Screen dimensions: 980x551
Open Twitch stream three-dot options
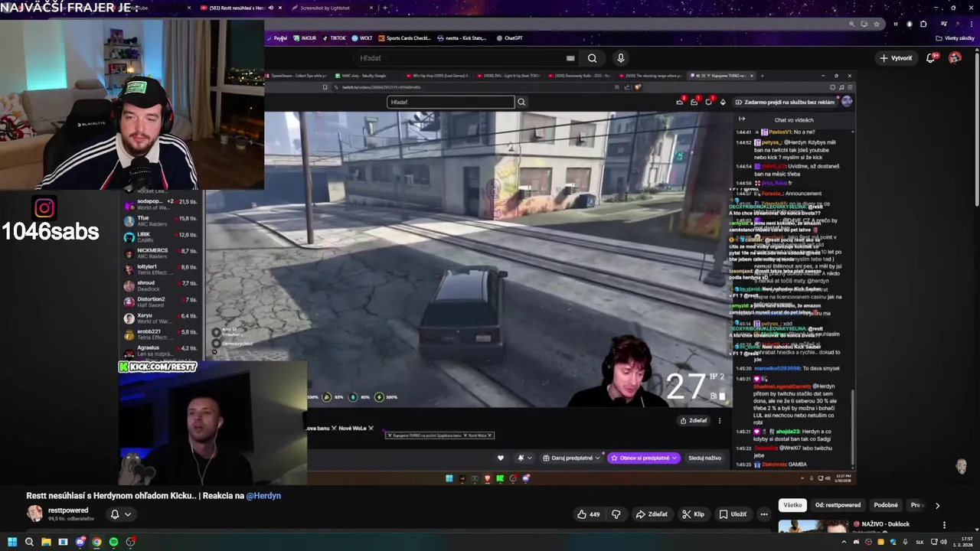click(x=720, y=420)
